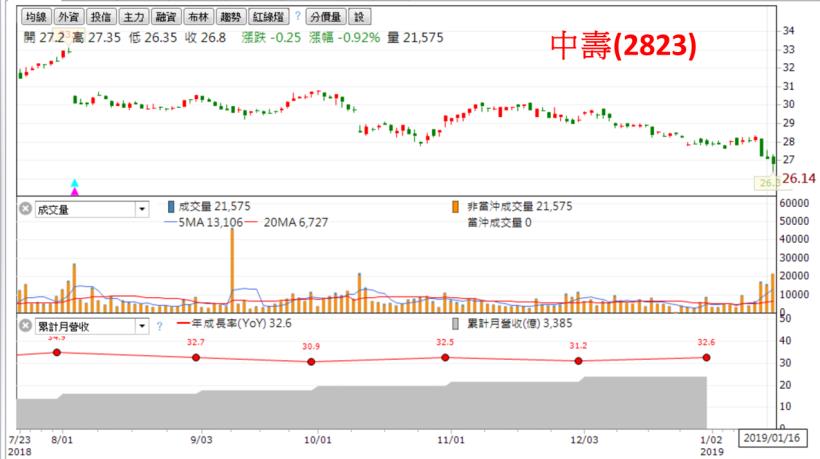Click the 漲幅 -0.92% value
This screenshot has height=459, width=820.
[x=344, y=38]
